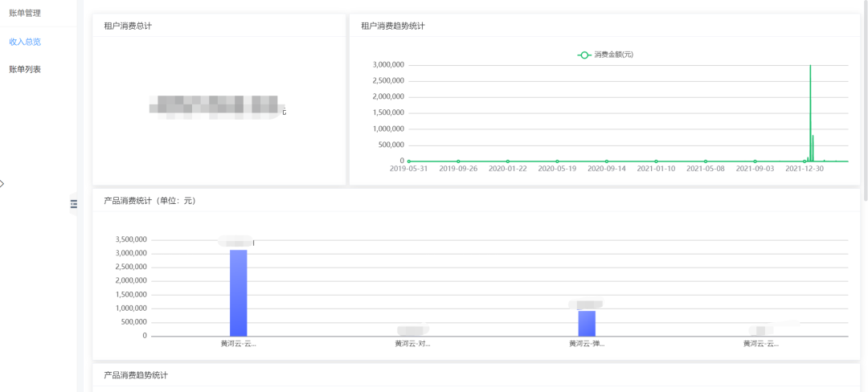Click the data point marker above 2021-05-08
The height and width of the screenshot is (392, 868).
click(706, 161)
